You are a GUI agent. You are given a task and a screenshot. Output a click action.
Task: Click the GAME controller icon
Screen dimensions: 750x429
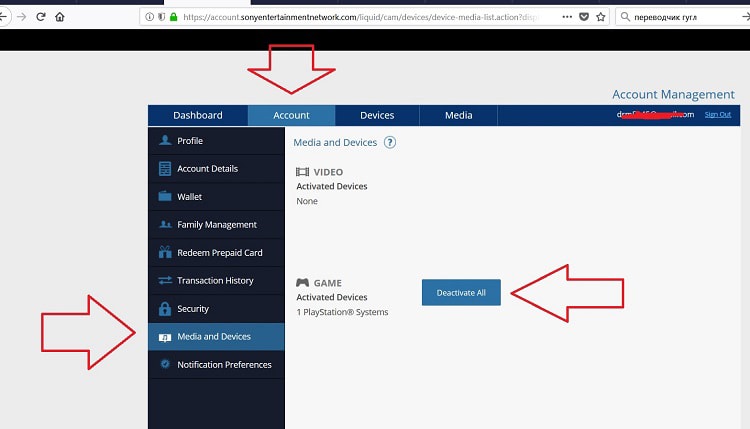click(302, 283)
